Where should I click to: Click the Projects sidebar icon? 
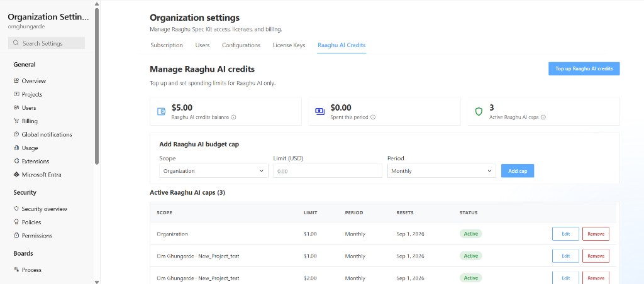pos(16,94)
